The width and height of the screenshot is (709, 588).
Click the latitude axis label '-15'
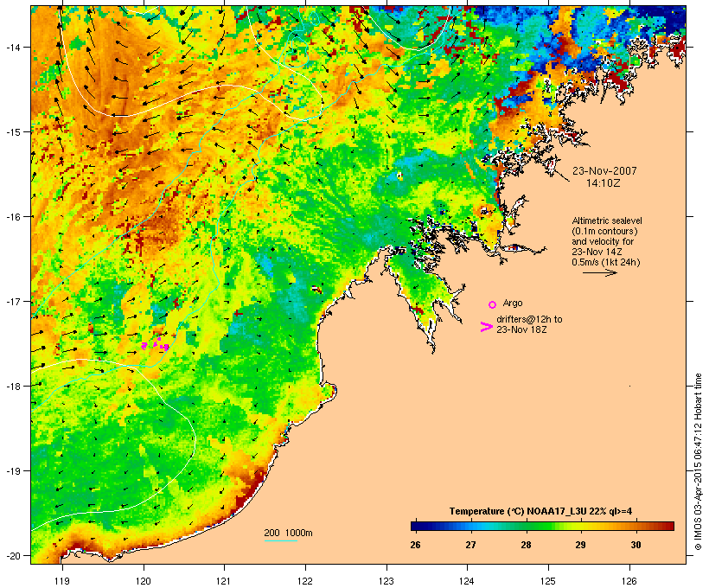point(12,132)
